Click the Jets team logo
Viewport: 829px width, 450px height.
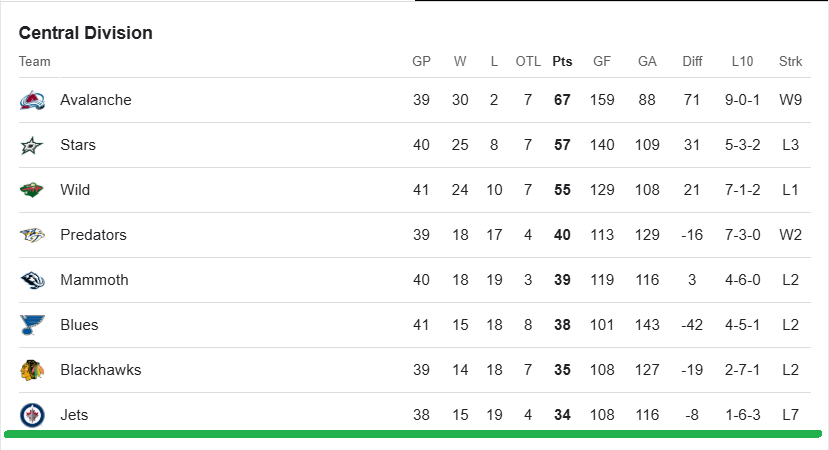coord(32,414)
